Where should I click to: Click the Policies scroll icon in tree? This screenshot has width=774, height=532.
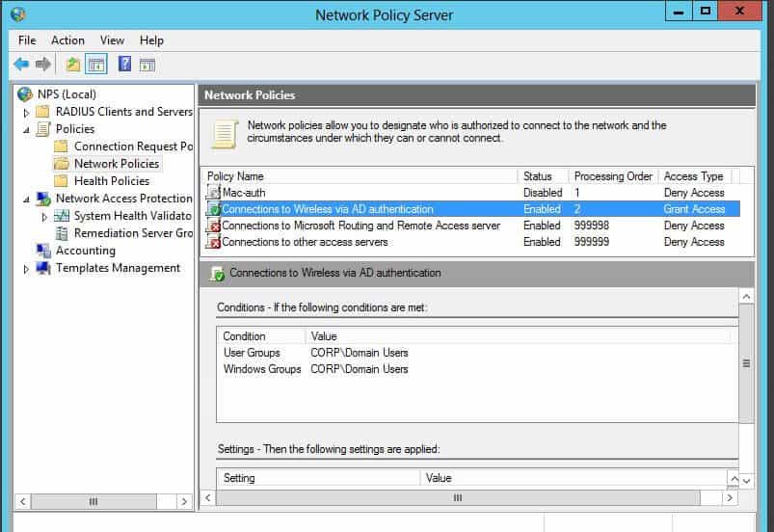[x=43, y=129]
